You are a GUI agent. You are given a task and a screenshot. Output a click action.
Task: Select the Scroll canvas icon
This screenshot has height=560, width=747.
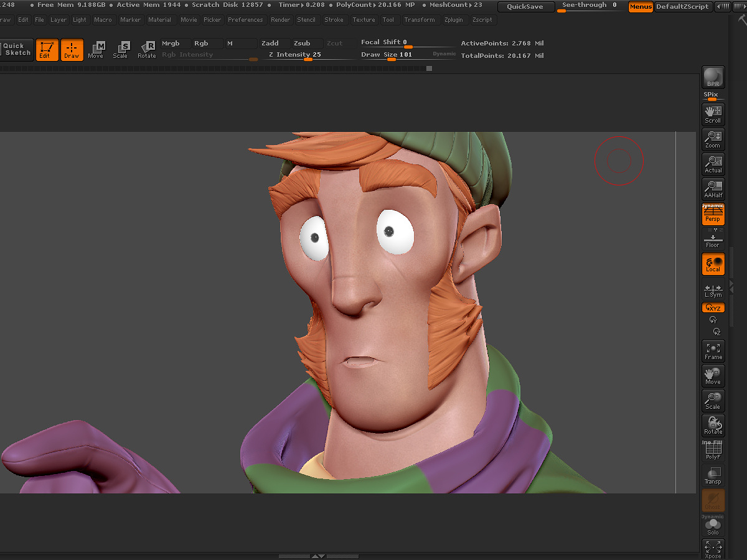pyautogui.click(x=713, y=114)
